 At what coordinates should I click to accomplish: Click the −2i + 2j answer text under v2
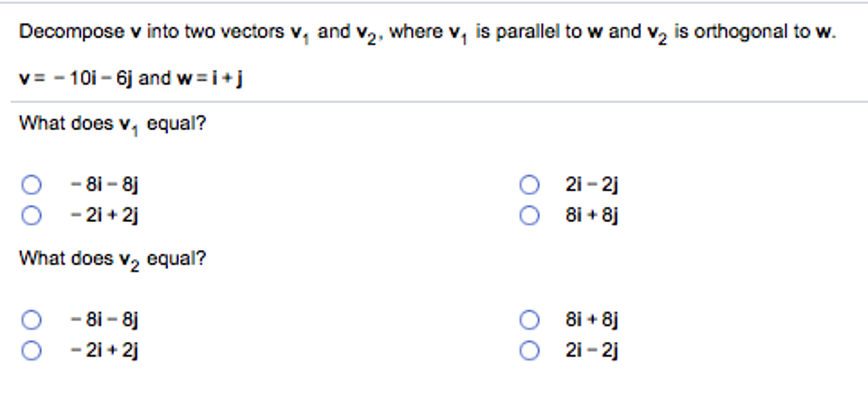(105, 350)
